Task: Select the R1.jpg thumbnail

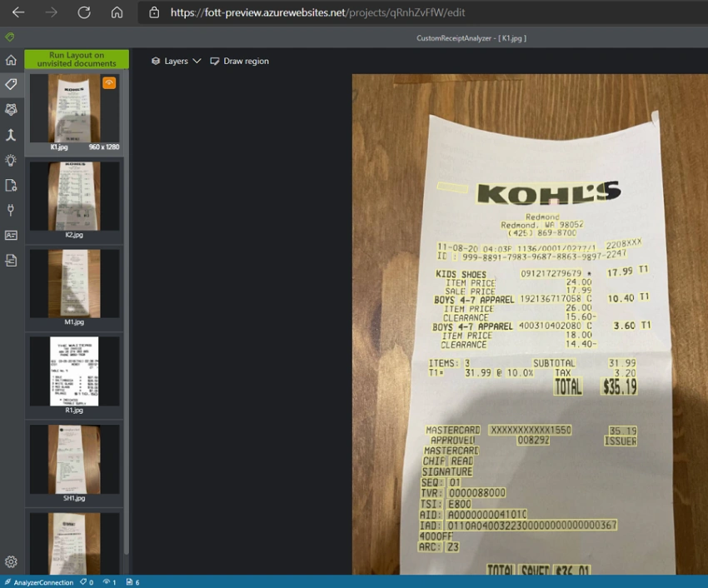Action: [x=74, y=371]
